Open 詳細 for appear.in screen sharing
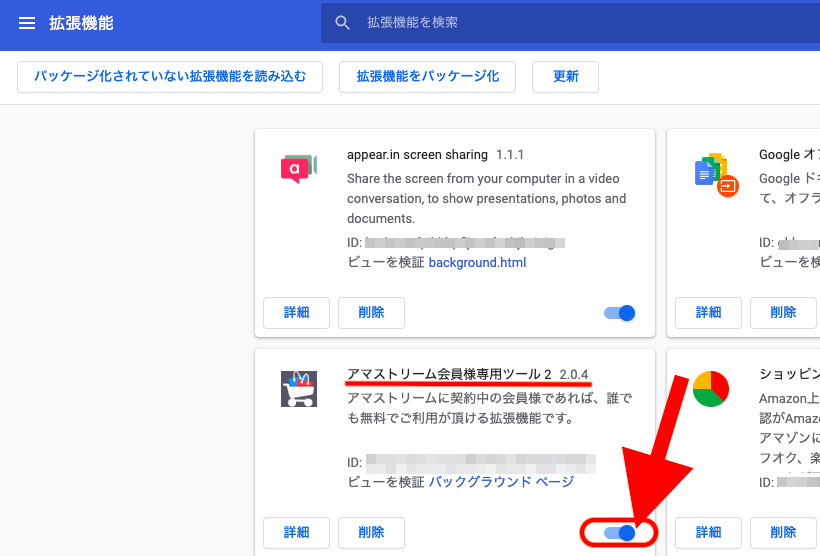The width and height of the screenshot is (820, 556). coord(297,313)
